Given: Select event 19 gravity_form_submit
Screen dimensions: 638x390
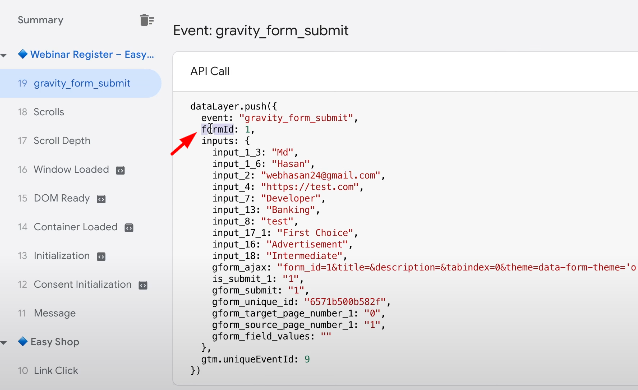Looking at the screenshot, I should (x=81, y=83).
